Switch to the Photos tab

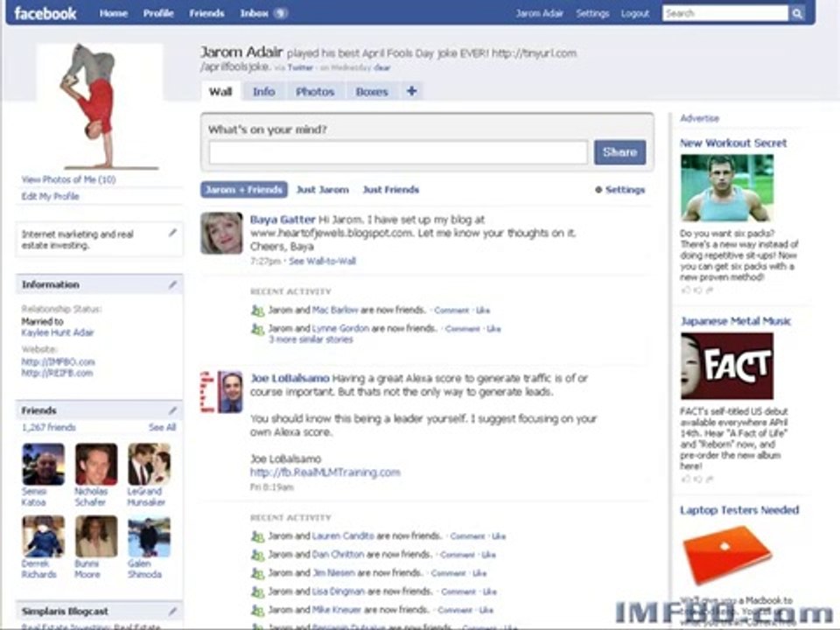pyautogui.click(x=315, y=92)
